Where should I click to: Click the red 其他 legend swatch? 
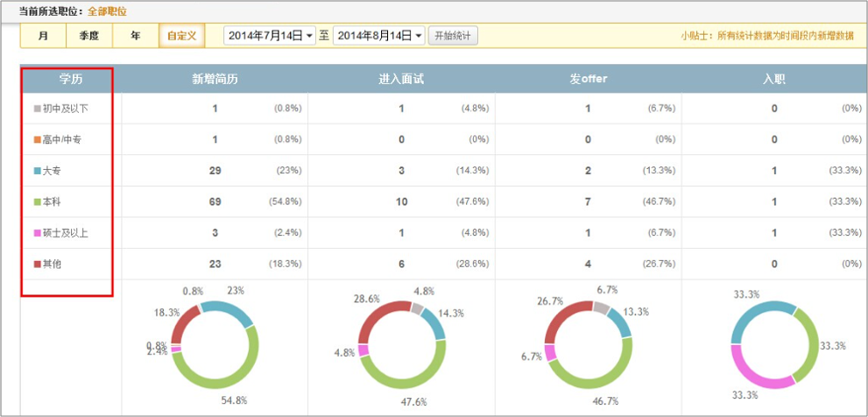point(37,265)
